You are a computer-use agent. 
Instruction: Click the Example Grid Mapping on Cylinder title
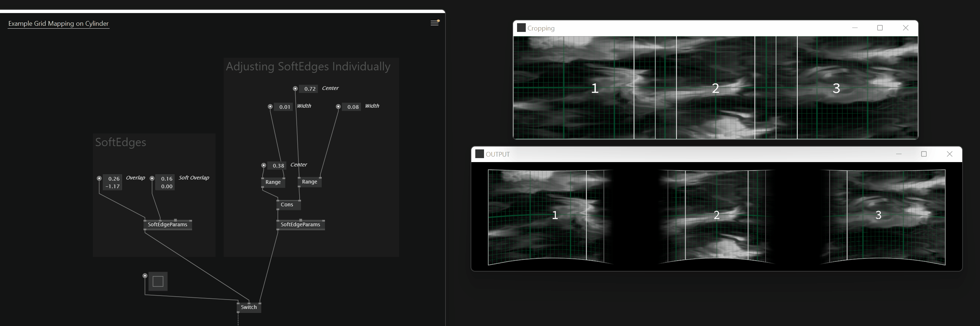58,24
